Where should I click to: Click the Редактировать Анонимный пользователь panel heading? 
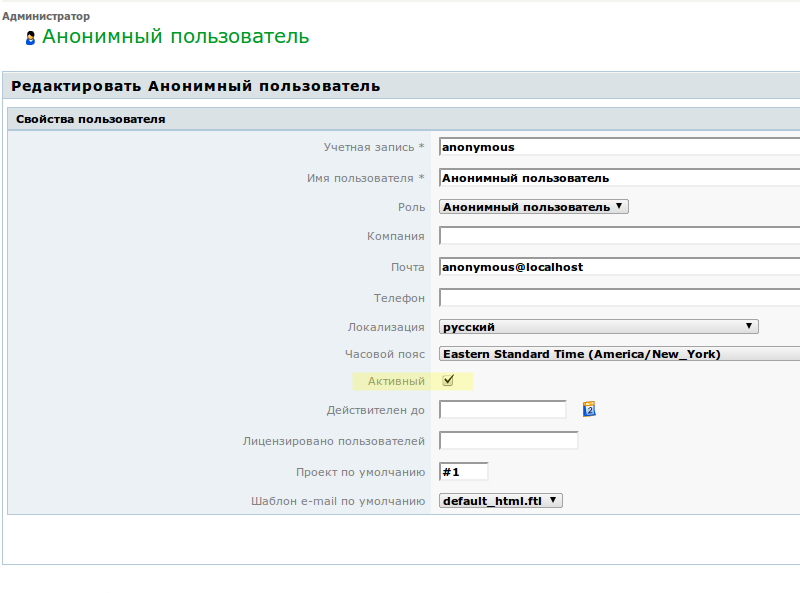pyautogui.click(x=196, y=86)
